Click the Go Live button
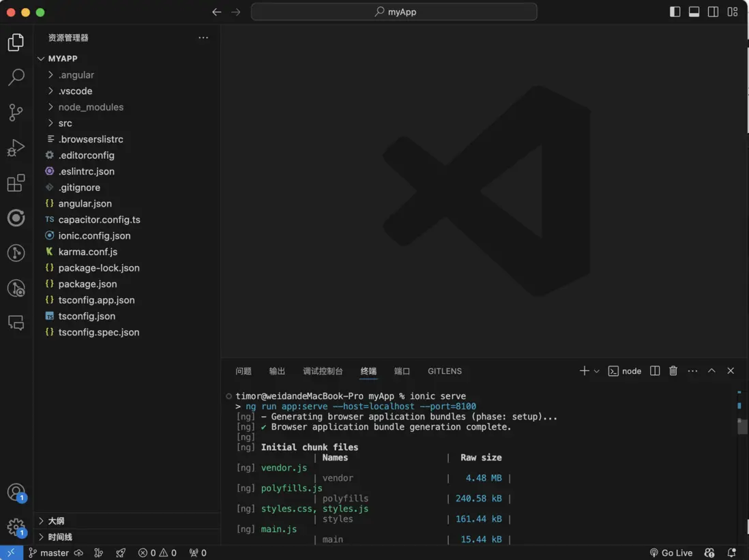Screen dimensions: 749x560 (671, 552)
